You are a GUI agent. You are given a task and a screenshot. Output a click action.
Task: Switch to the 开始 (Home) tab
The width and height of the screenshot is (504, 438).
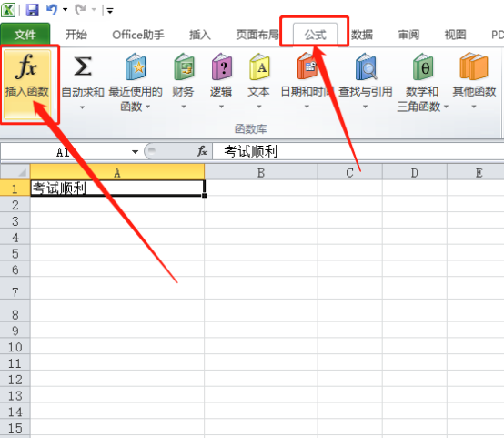pyautogui.click(x=76, y=35)
